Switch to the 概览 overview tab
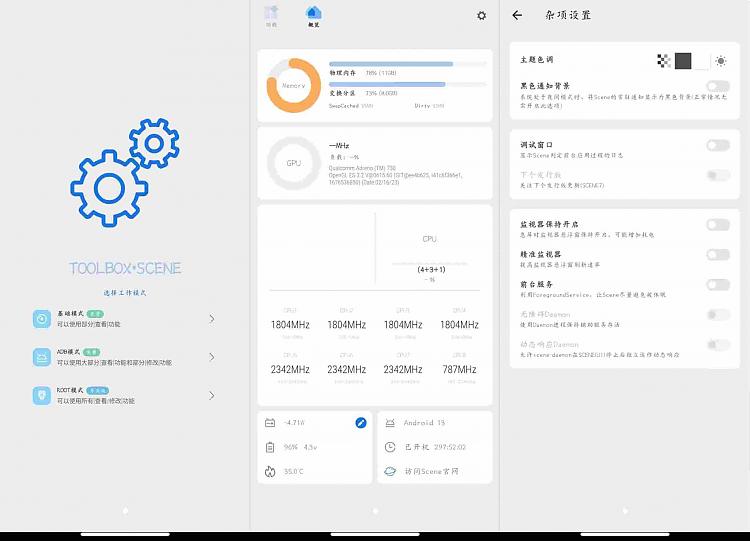This screenshot has width=750, height=541. [313, 16]
